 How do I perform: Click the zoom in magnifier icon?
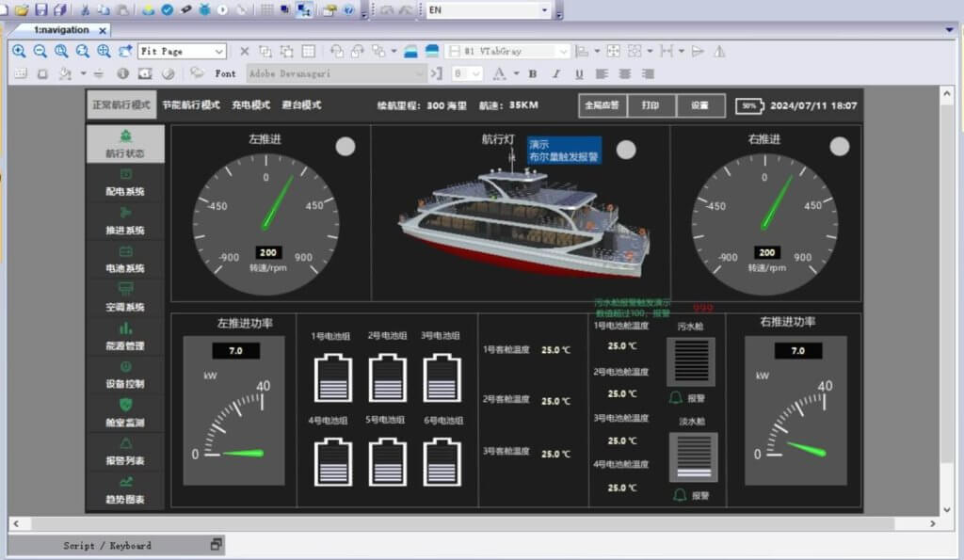(x=19, y=51)
